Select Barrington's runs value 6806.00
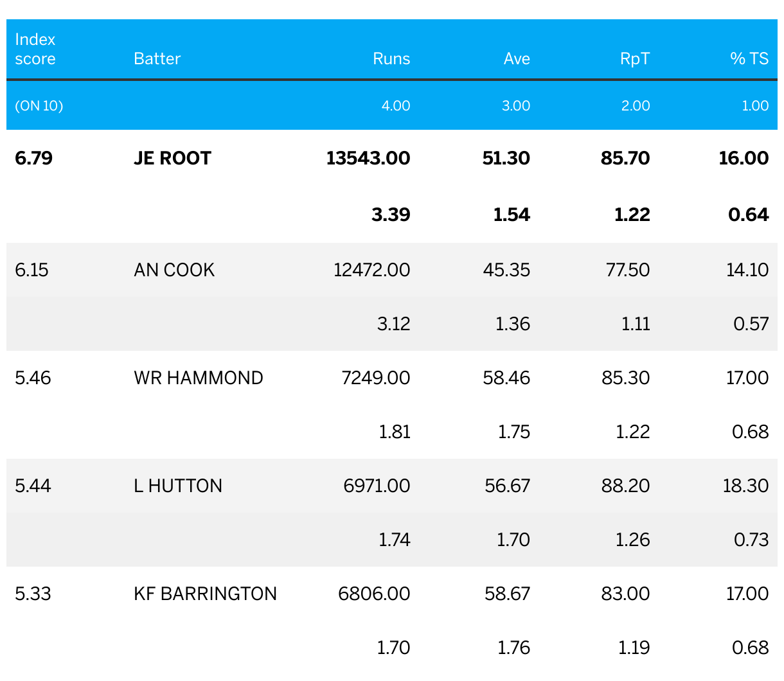The height and width of the screenshot is (681, 784). click(374, 594)
